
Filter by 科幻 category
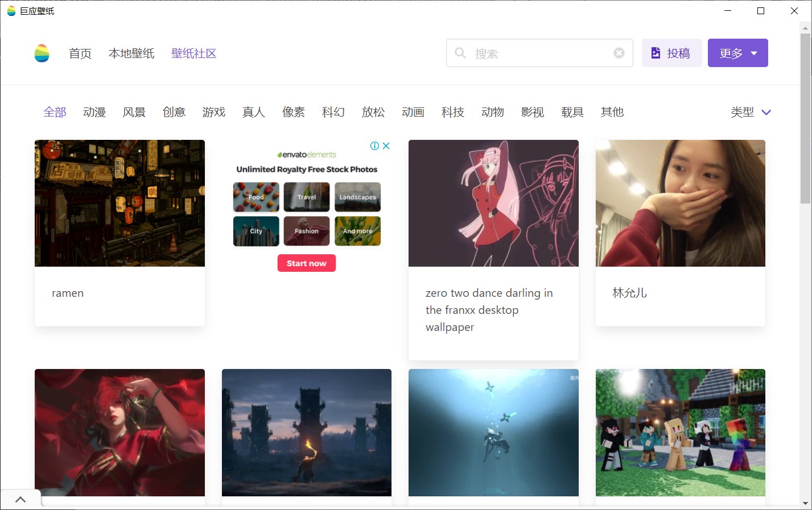[x=333, y=112]
